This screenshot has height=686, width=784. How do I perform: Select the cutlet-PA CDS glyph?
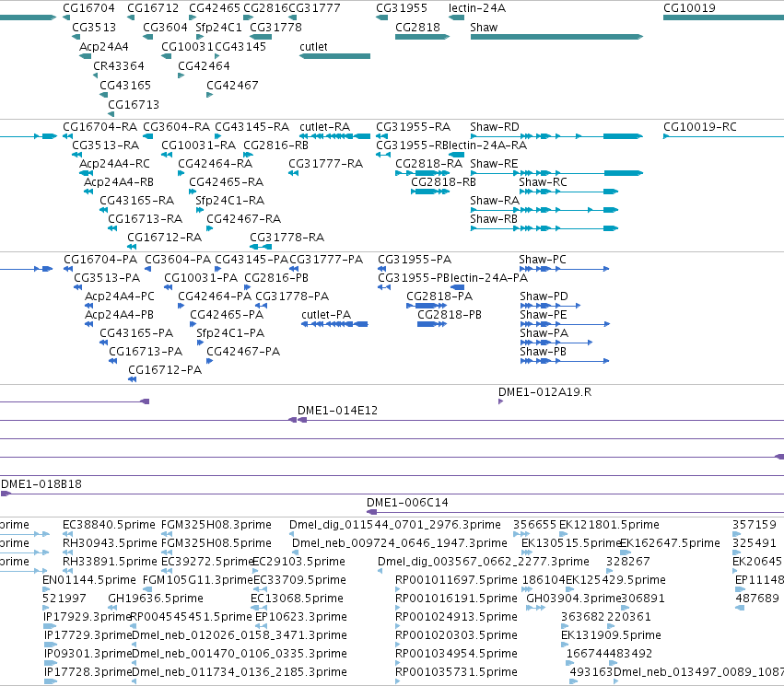click(x=334, y=324)
